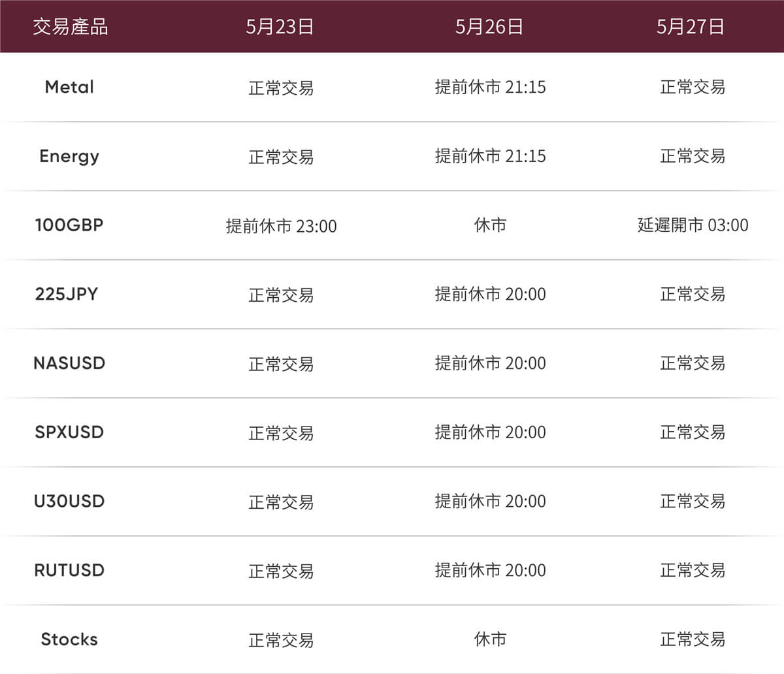
Task: Click 休市 cell in Stocks row
Action: [x=490, y=639]
